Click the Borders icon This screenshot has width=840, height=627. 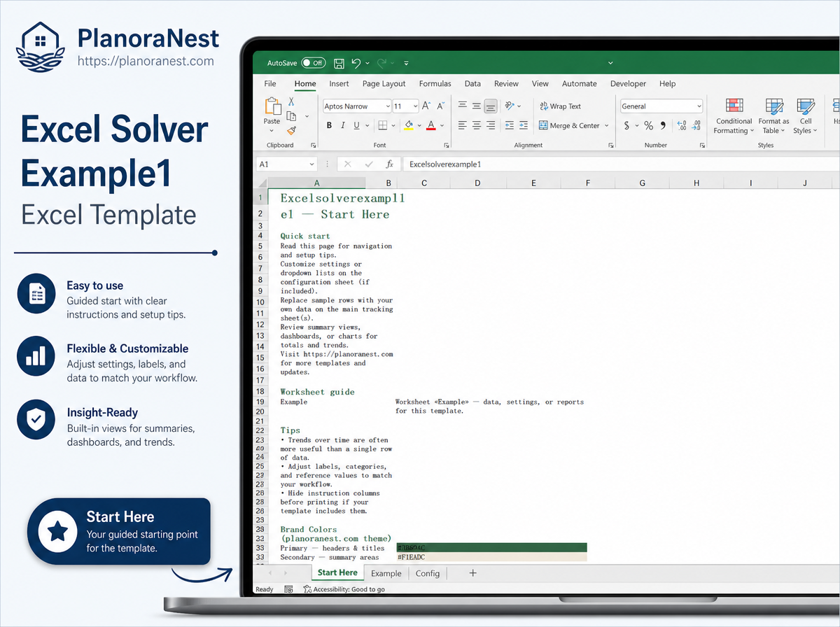pyautogui.click(x=382, y=126)
